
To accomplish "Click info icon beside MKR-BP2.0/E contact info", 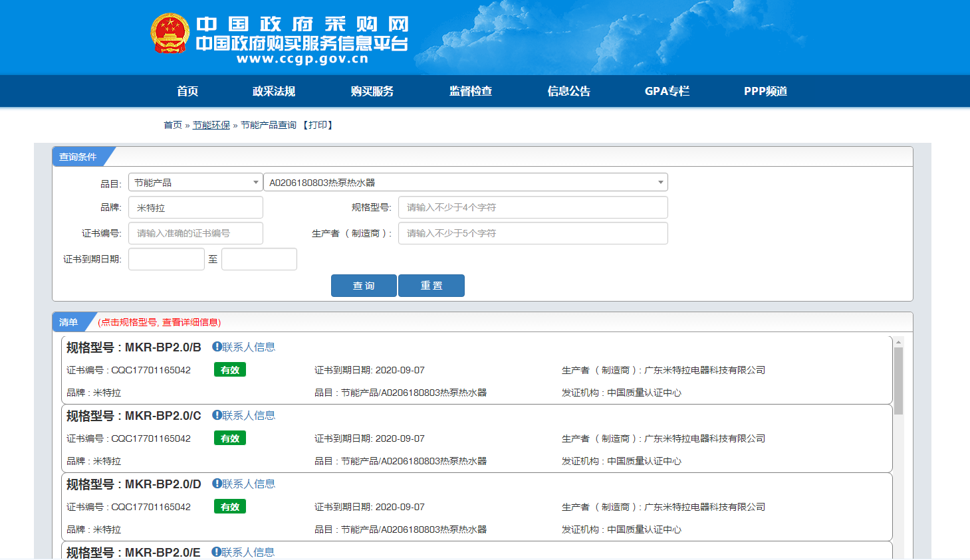I will (x=216, y=551).
